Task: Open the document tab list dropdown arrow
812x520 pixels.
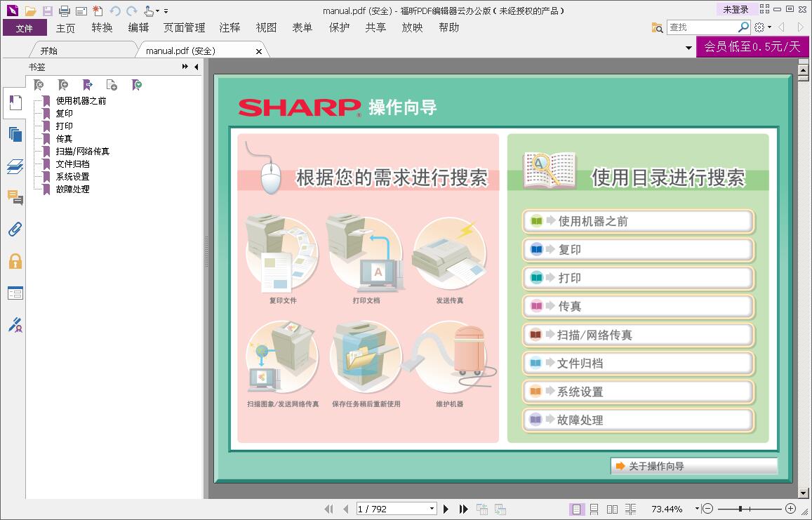Action: (x=688, y=48)
